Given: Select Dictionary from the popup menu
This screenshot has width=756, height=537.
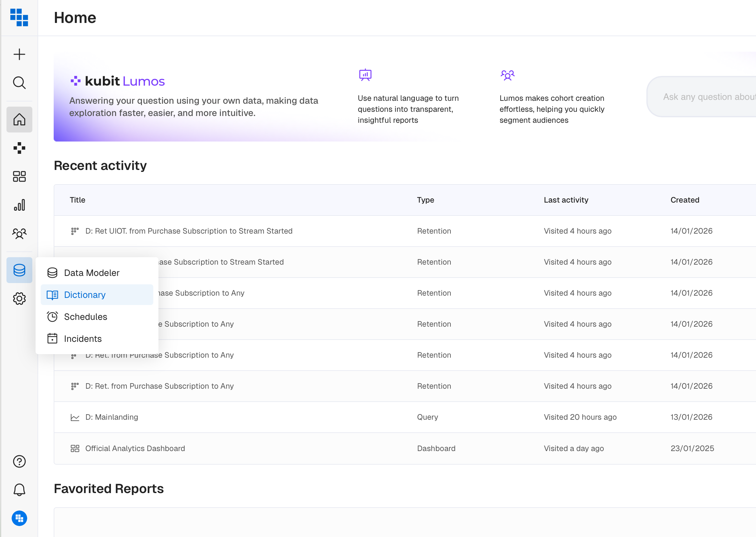Looking at the screenshot, I should tap(85, 295).
